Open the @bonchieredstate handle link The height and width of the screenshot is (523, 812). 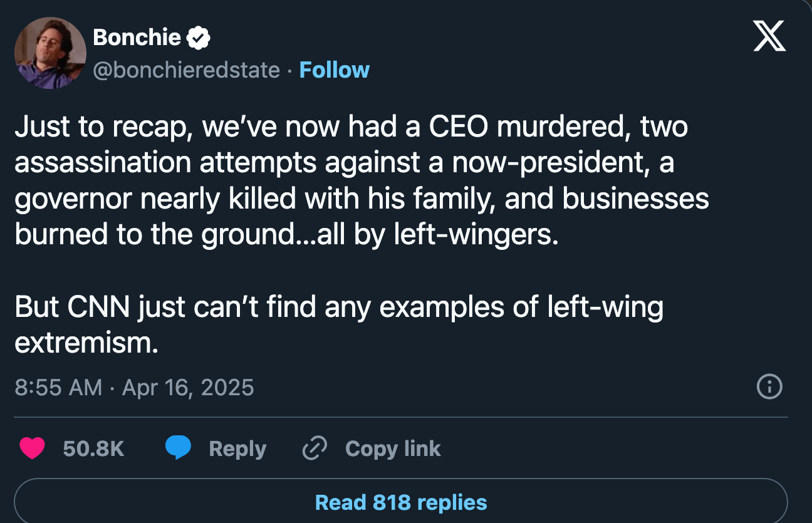(186, 70)
